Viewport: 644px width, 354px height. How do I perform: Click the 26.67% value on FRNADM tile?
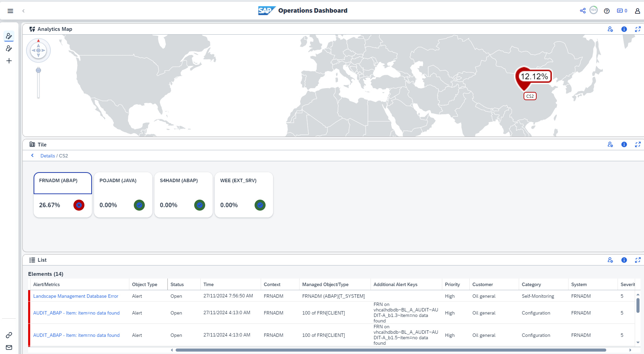tap(49, 205)
